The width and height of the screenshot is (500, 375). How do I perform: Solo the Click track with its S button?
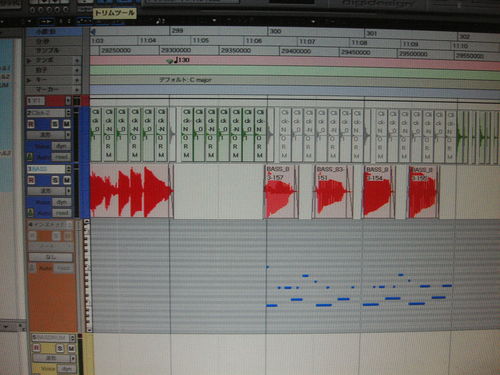click(x=55, y=124)
